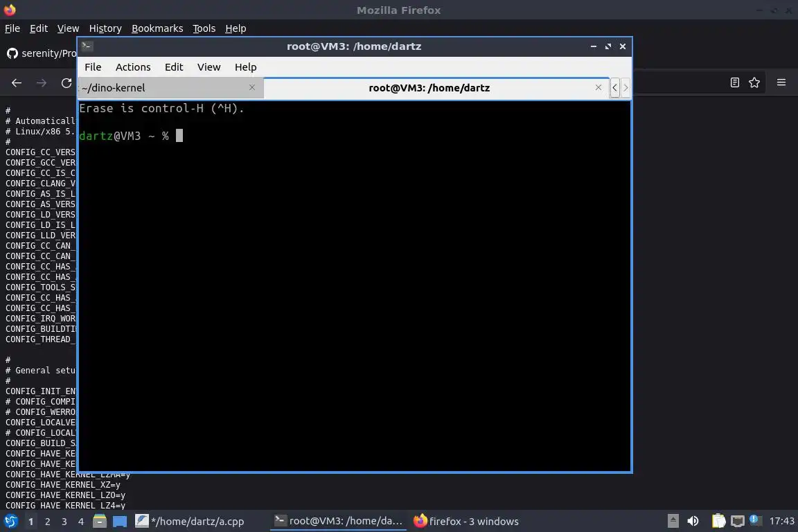This screenshot has height=532, width=798.
Task: Maximize the terminal window
Action: point(608,46)
